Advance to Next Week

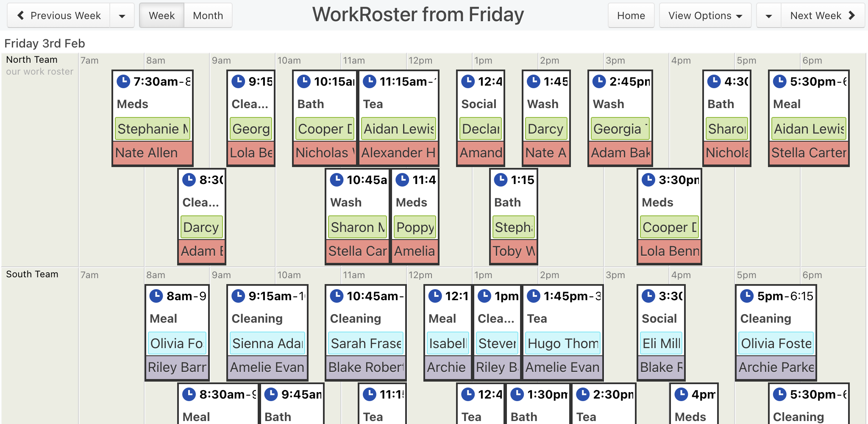[x=823, y=16]
